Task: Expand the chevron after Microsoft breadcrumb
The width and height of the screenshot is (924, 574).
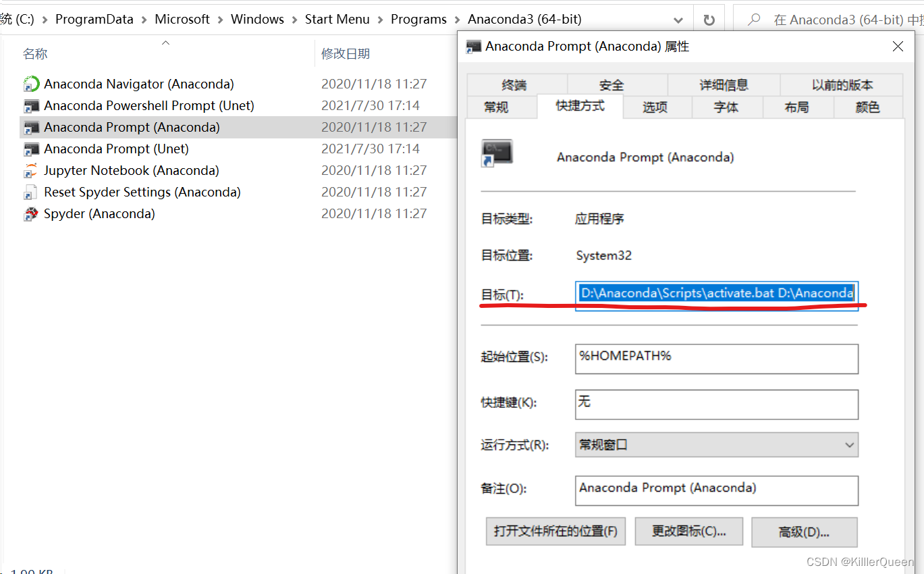Action: pyautogui.click(x=221, y=20)
